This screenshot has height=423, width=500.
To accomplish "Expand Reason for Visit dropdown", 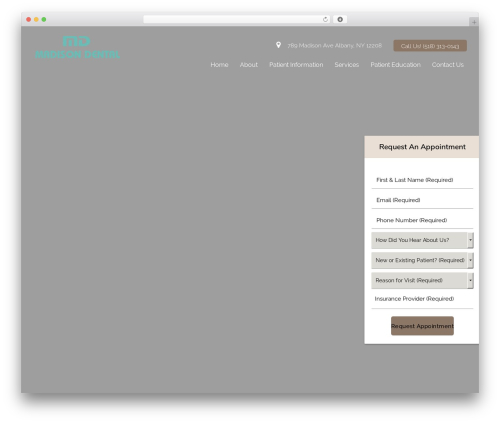I will click(422, 280).
